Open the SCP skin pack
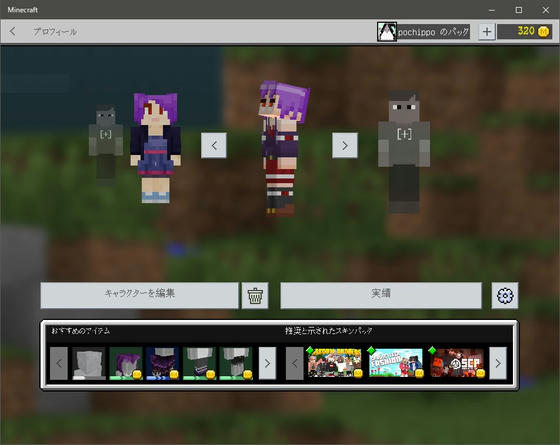The width and height of the screenshot is (560, 445). (x=457, y=362)
